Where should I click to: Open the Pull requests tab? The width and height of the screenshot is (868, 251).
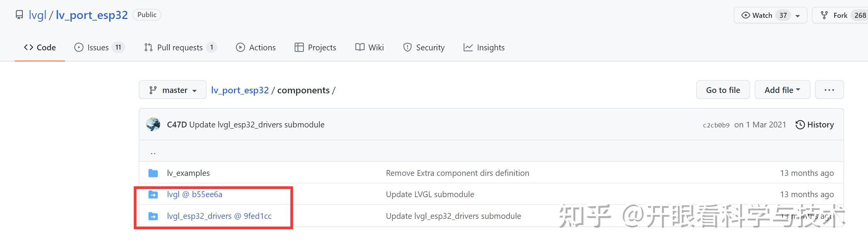click(180, 48)
